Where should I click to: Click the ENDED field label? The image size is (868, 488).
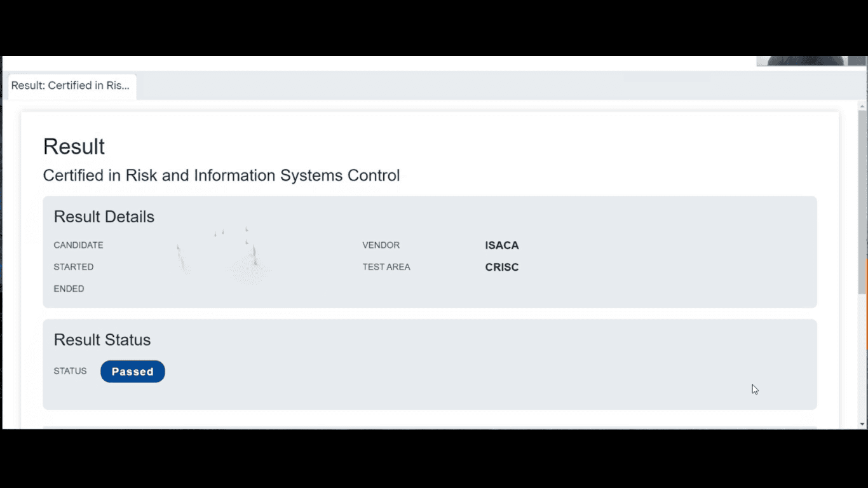pos(69,288)
